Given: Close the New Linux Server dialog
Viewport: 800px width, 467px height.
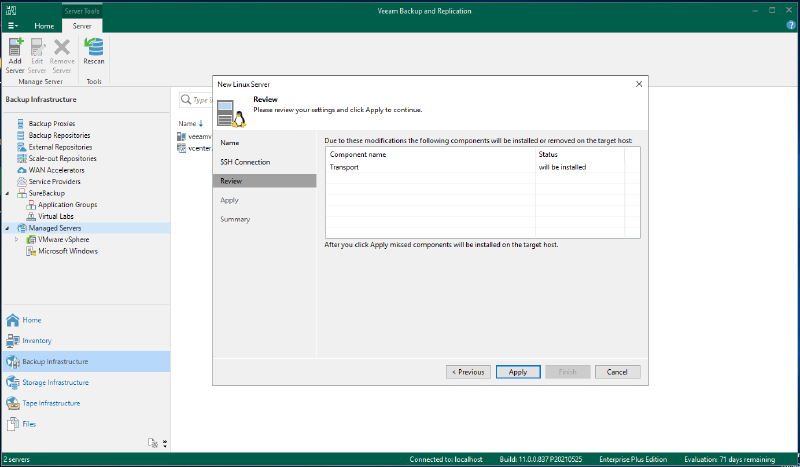Looking at the screenshot, I should click(x=638, y=84).
